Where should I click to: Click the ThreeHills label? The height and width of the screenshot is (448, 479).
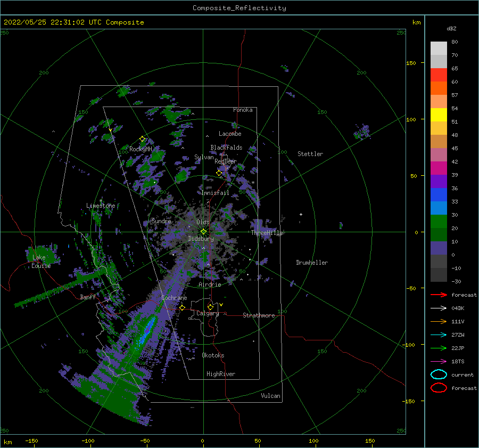(267, 233)
